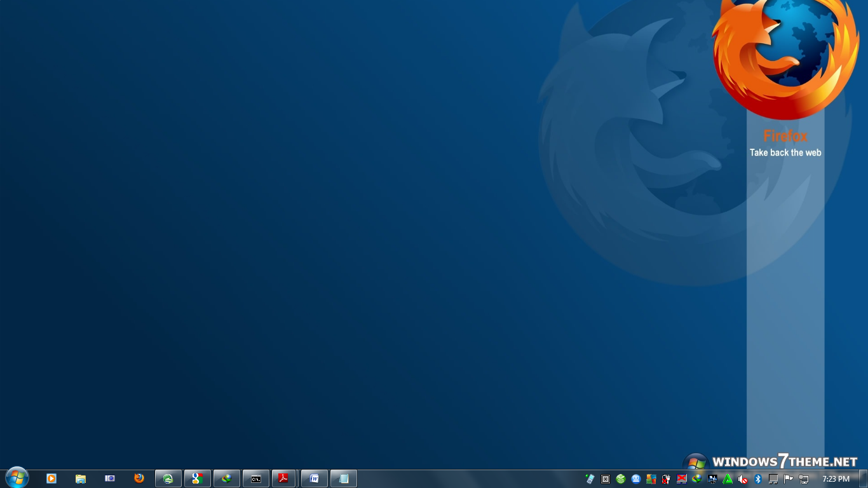
Task: Click the black square target tray icon
Action: (606, 479)
